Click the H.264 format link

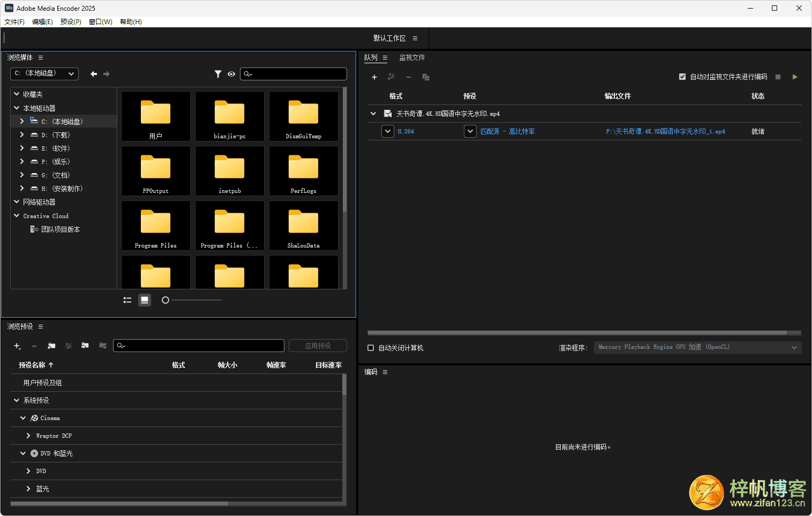pos(405,131)
